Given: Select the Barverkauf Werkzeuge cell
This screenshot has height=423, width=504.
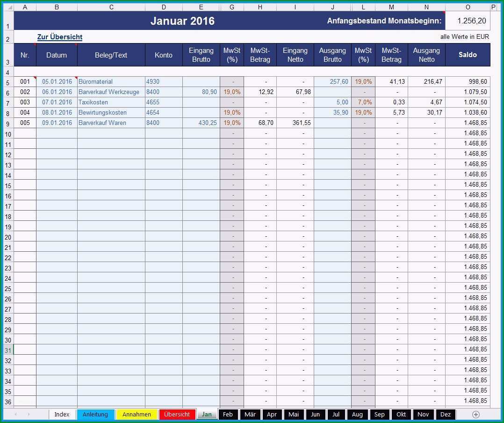Looking at the screenshot, I should click(111, 92).
